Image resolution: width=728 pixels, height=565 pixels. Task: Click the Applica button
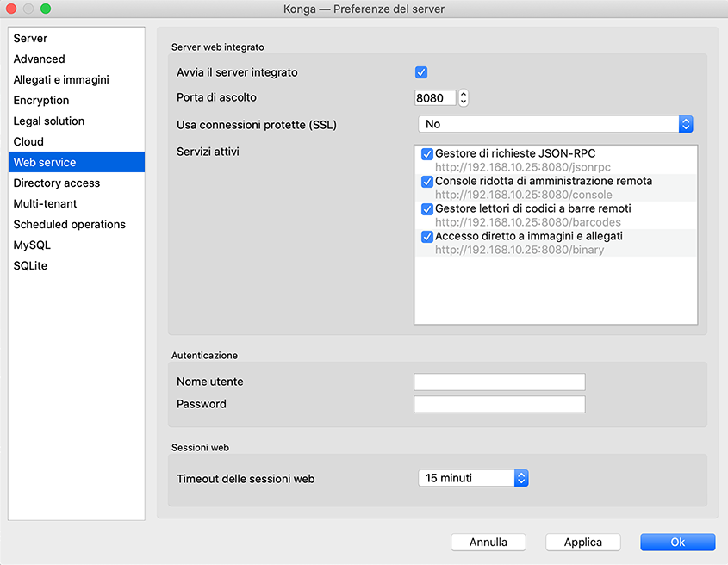pyautogui.click(x=583, y=543)
